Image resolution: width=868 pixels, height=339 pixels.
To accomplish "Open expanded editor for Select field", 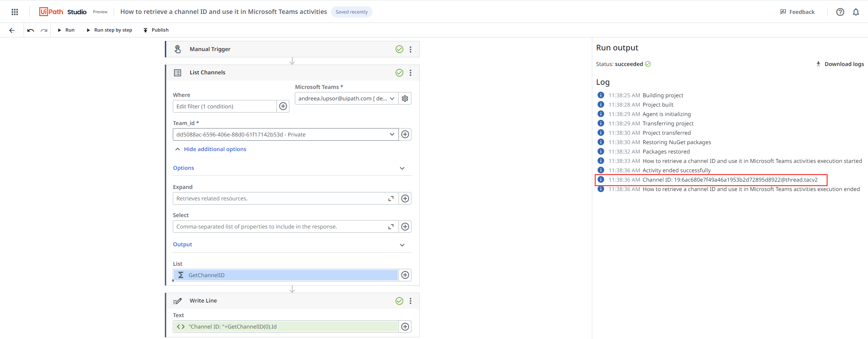I will point(391,226).
